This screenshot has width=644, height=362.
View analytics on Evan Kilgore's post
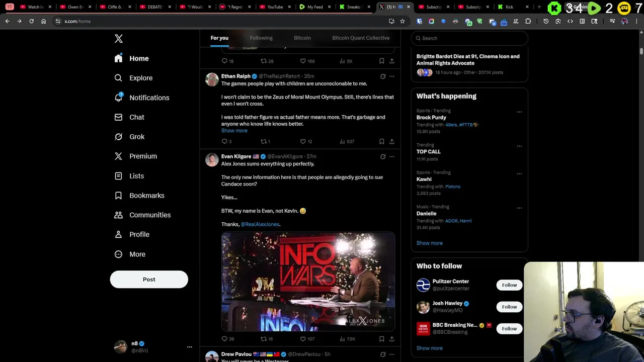347,339
